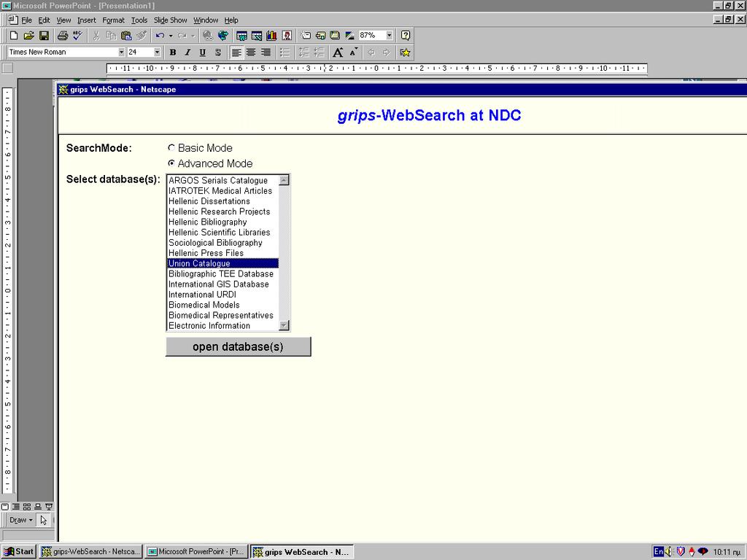Paste clipboard contents with the Paste icon
Screen dimensions: 747x560
click(x=126, y=35)
